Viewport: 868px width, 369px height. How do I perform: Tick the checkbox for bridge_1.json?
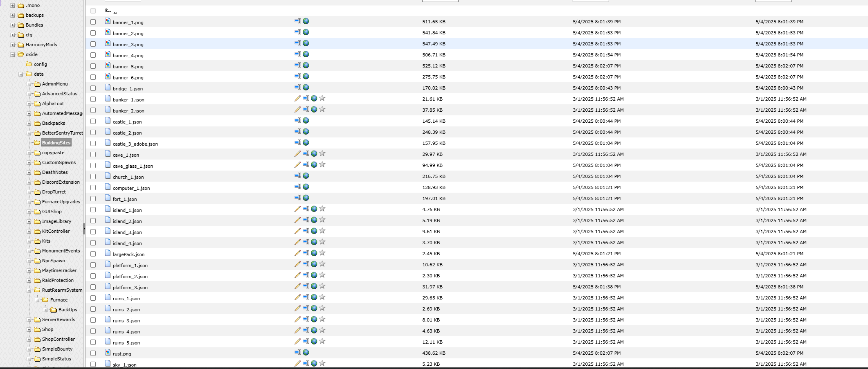tap(93, 88)
